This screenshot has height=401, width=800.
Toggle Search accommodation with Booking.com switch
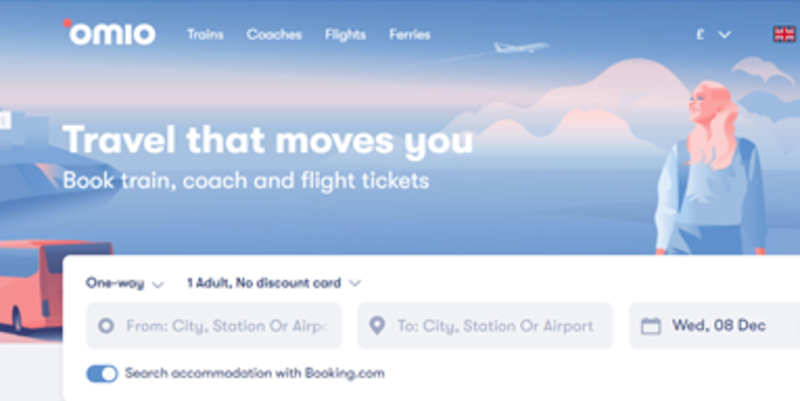coord(102,373)
